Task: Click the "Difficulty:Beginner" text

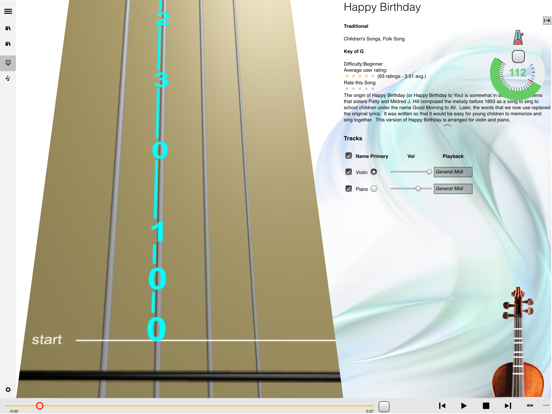Action: [x=363, y=64]
